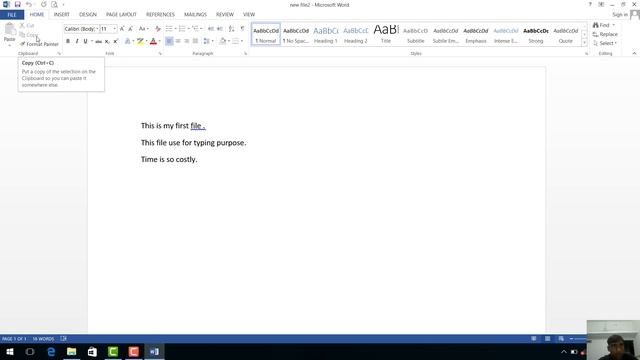Open the Bullets list dropdown arrow
The width and height of the screenshot is (640, 360).
tap(175, 29)
